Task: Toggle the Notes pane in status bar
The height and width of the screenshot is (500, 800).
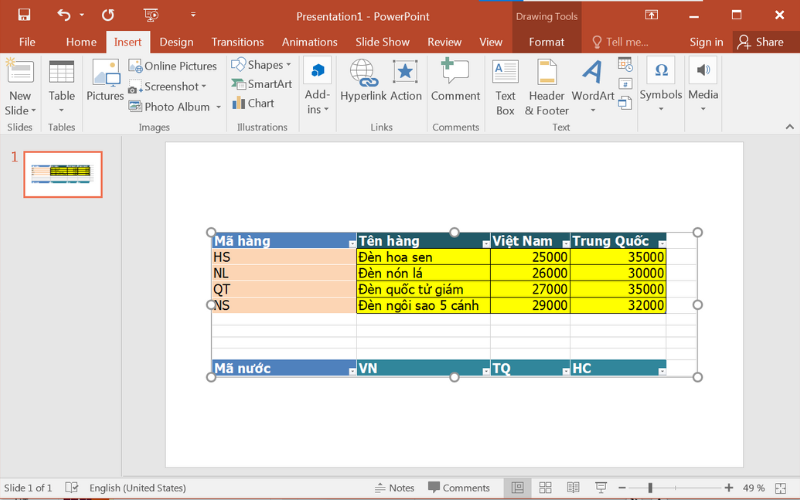Action: (x=394, y=488)
